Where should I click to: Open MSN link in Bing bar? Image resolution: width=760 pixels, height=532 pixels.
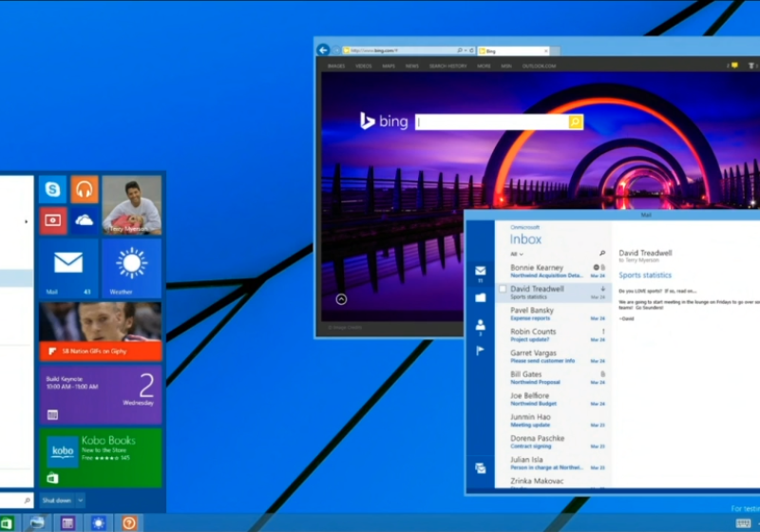click(x=506, y=66)
